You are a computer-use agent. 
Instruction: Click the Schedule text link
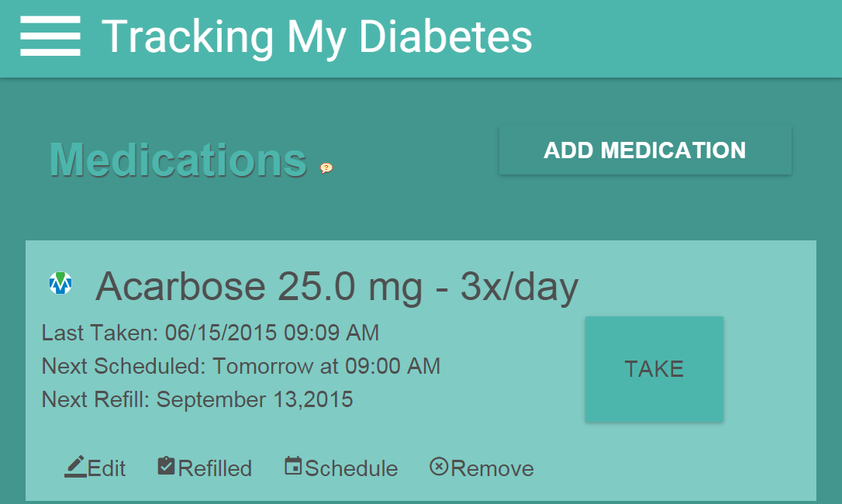[351, 468]
